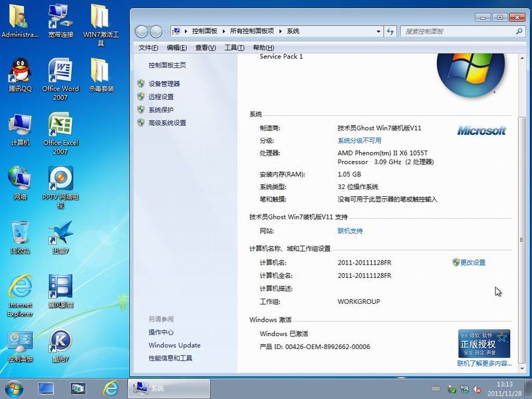The width and height of the screenshot is (532, 399).
Task: Open the recent pages dropdown arrow
Action: [166, 32]
